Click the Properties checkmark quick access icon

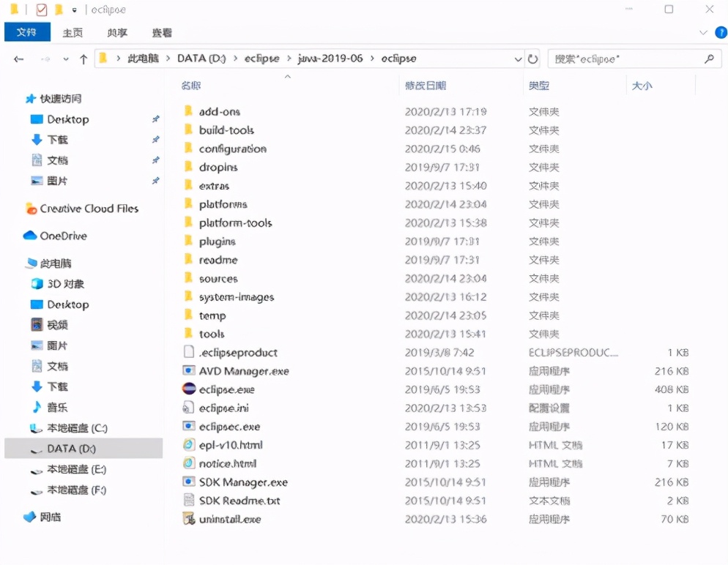pyautogui.click(x=41, y=10)
